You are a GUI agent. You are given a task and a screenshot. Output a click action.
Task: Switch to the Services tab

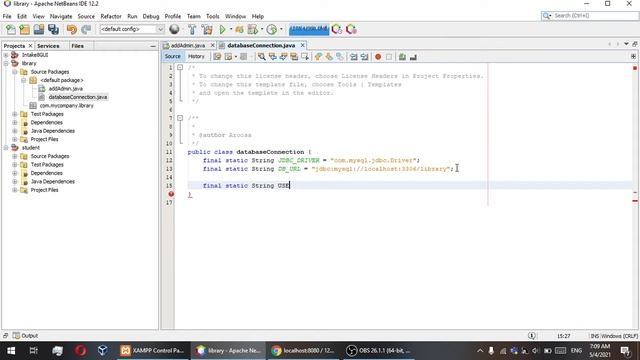[x=48, y=46]
